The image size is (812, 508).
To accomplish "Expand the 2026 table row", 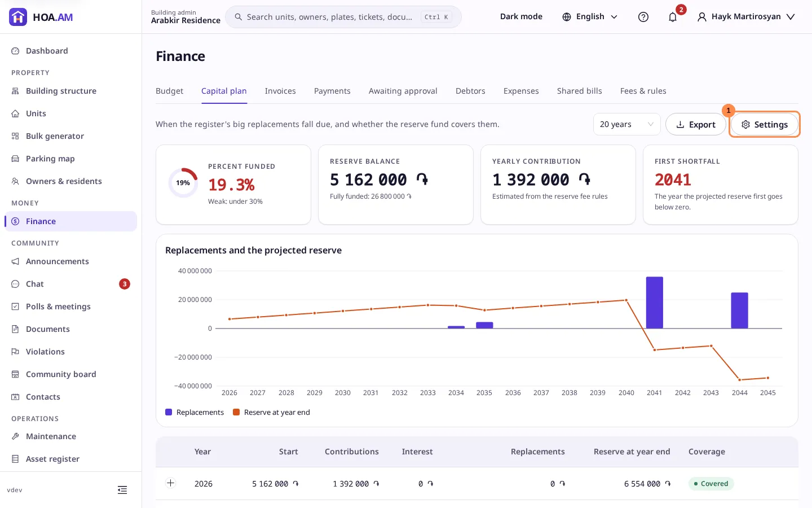I will click(x=170, y=483).
